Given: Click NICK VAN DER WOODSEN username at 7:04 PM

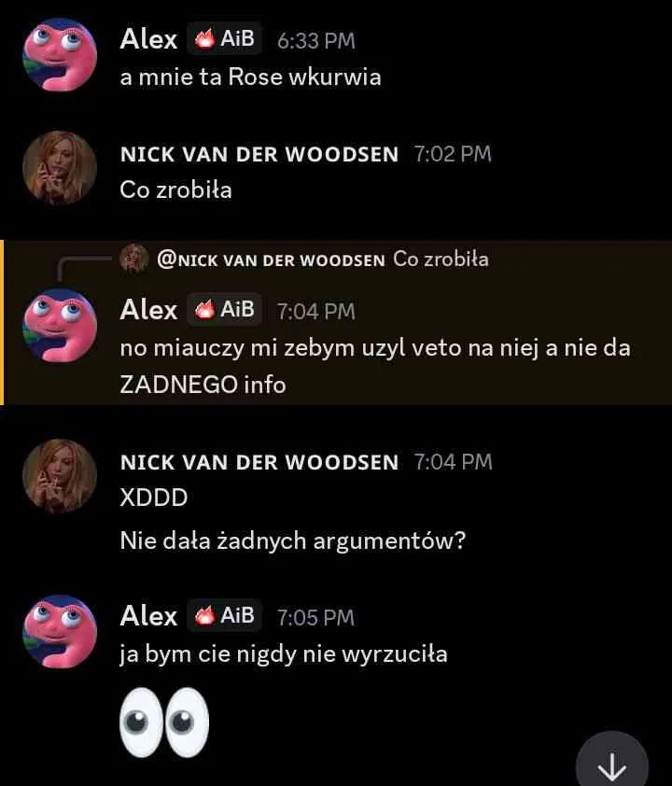Looking at the screenshot, I should click(x=259, y=462).
